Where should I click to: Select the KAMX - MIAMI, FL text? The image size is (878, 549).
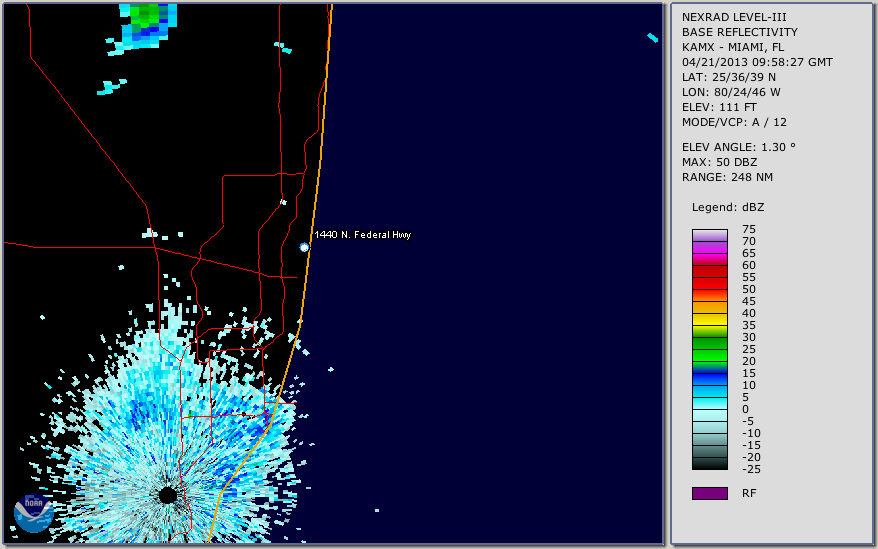733,48
